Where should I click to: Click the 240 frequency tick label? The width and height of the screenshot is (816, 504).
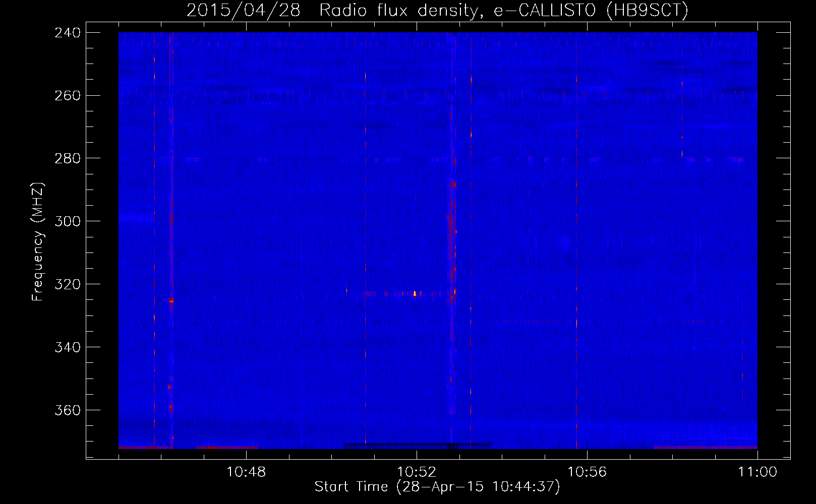(x=68, y=33)
